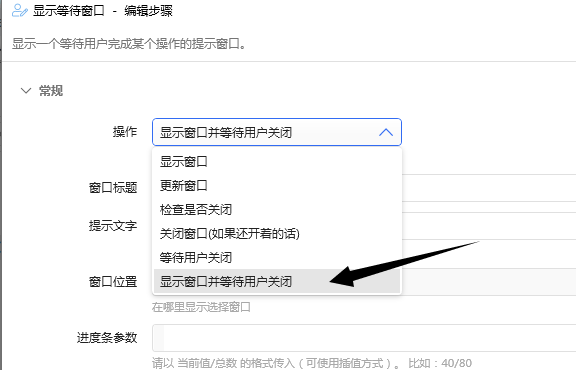Click the edit-step user icon in title
The width and height of the screenshot is (576, 370).
point(19,11)
